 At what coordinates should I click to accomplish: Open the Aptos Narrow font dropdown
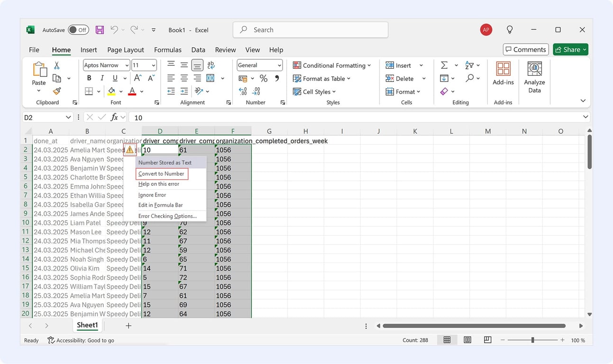(127, 65)
